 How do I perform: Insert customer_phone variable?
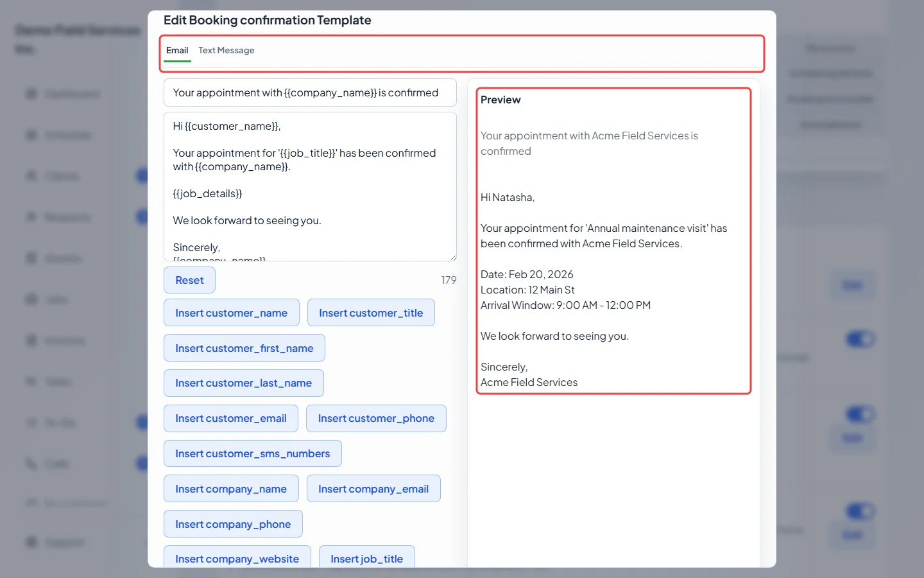point(376,418)
